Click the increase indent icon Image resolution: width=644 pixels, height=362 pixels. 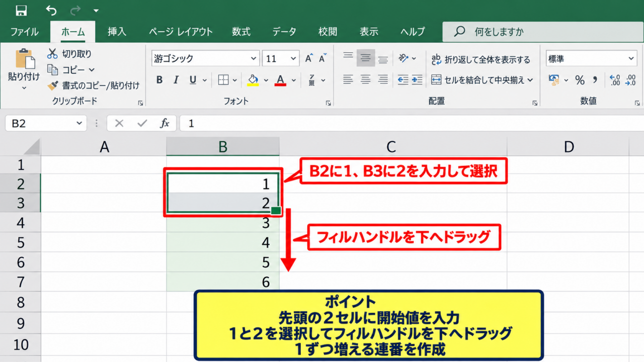[417, 79]
